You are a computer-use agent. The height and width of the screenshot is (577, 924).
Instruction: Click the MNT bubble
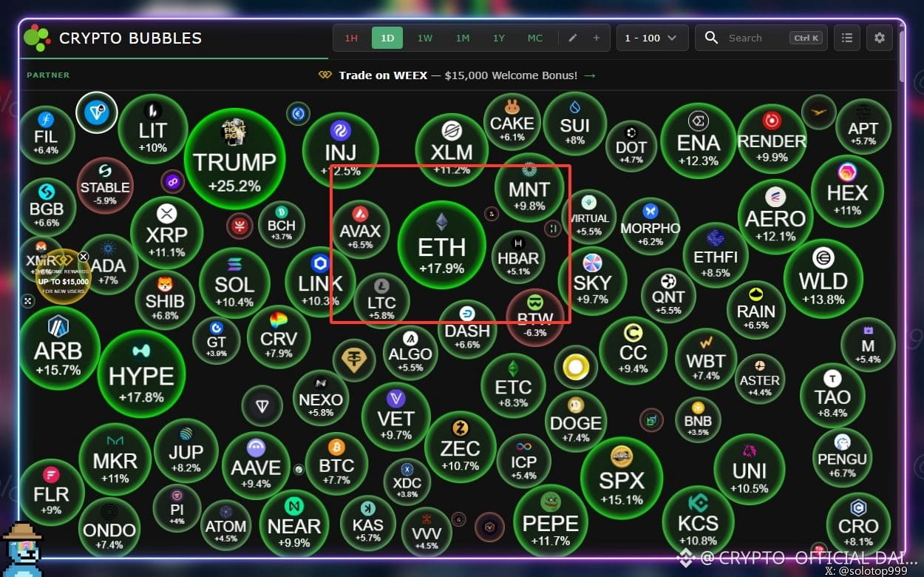coord(529,188)
